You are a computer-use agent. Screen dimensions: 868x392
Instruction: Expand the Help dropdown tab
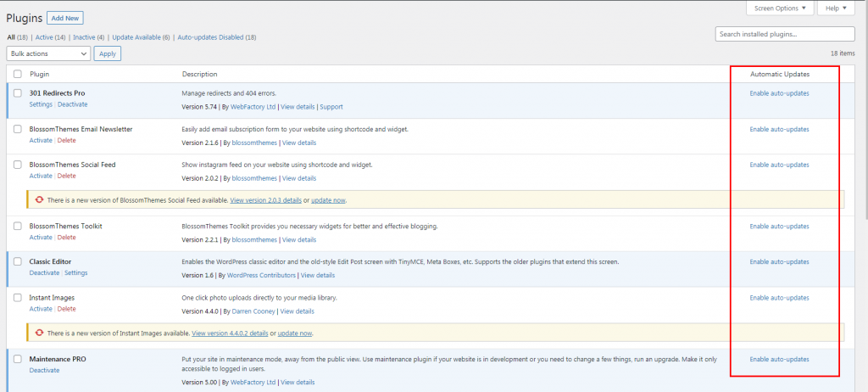(835, 8)
